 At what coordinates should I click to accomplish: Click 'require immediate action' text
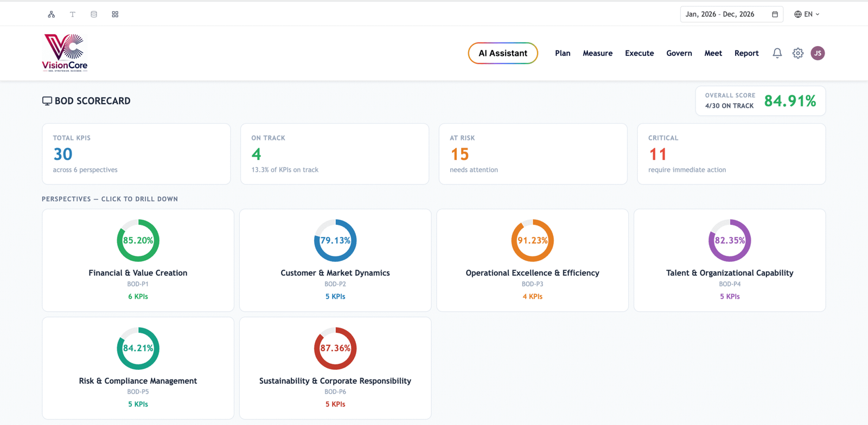tap(687, 170)
